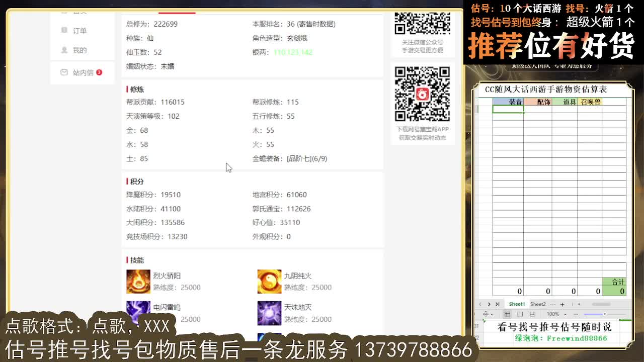Screen dimensions: 644x362
Task: Select the cell under the 装备 header
Action: (508, 109)
